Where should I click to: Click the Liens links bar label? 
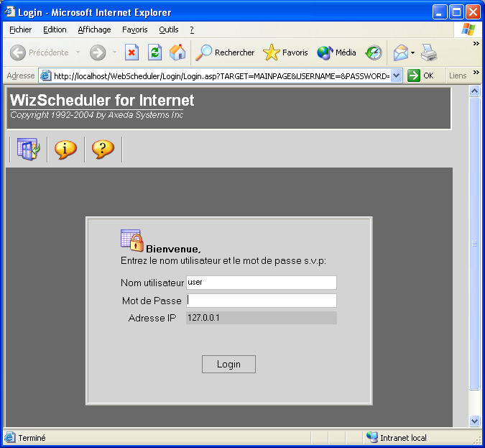click(458, 76)
